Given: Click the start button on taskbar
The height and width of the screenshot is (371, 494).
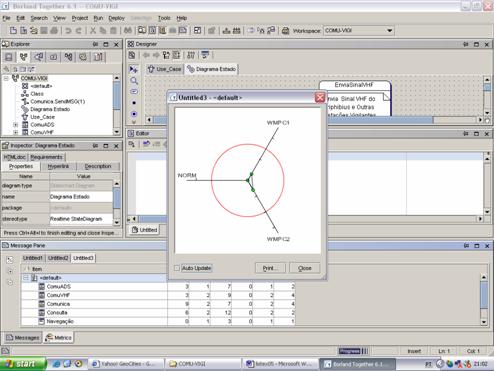Looking at the screenshot, I should tap(23, 364).
